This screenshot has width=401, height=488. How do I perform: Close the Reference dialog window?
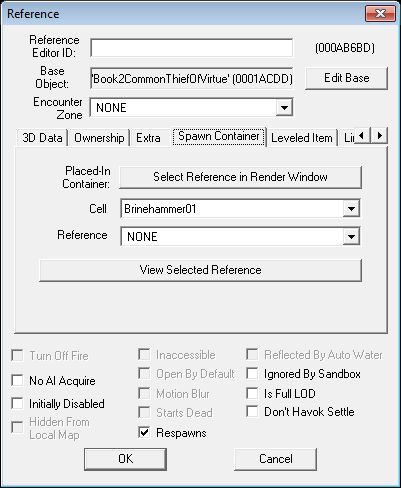380,14
